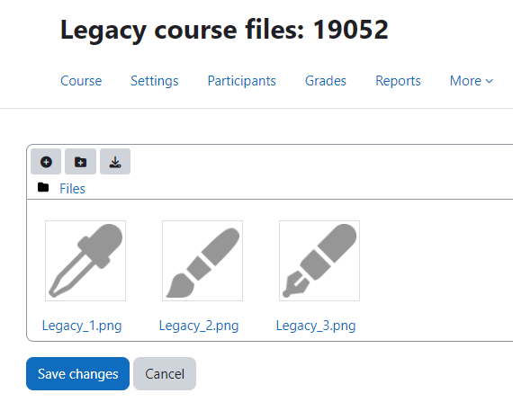Image resolution: width=513 pixels, height=420 pixels.
Task: Select the eyedropper image thumbnail
Action: 85,261
